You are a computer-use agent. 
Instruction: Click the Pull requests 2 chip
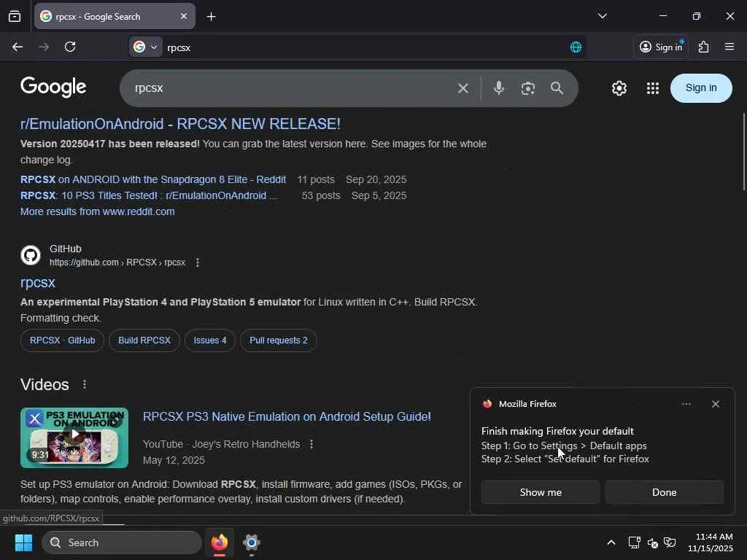(x=279, y=341)
